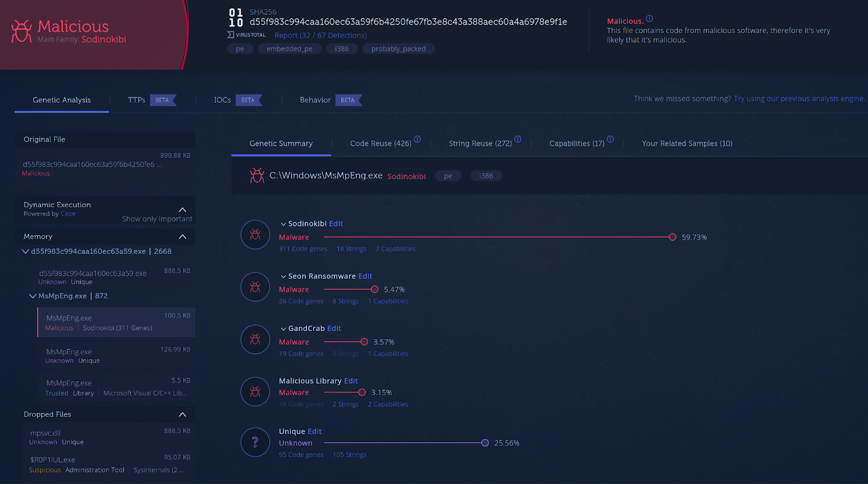Click Edit next to Seon Ransomware
Image resolution: width=868 pixels, height=484 pixels.
365,276
